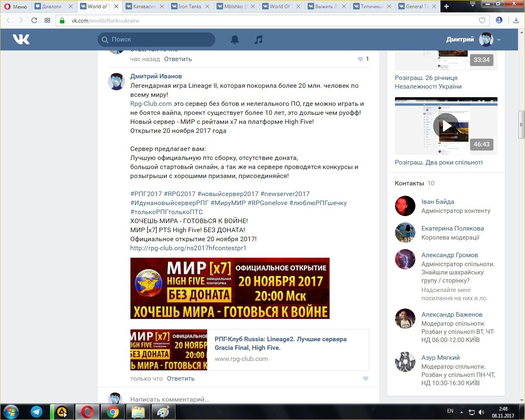Click hashtag #толькоРПГтолькоПТС
525x420 pixels.
point(167,212)
